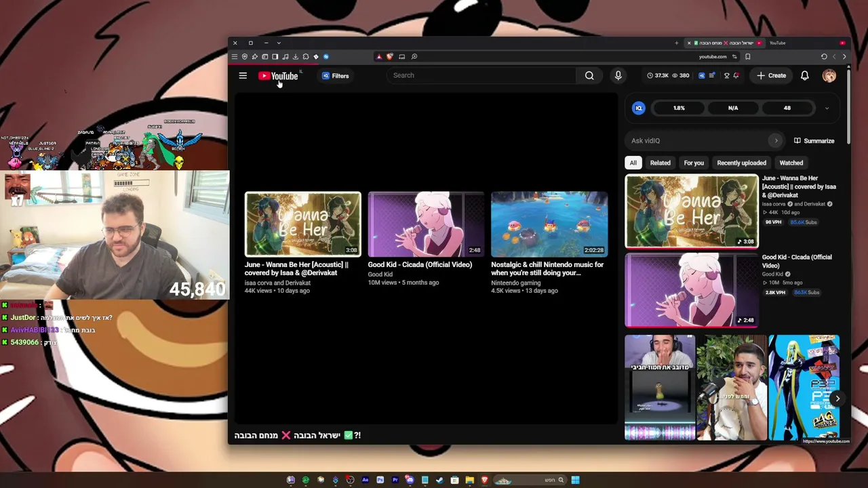The width and height of the screenshot is (868, 488).
Task: Open the account avatar menu
Action: pos(829,76)
